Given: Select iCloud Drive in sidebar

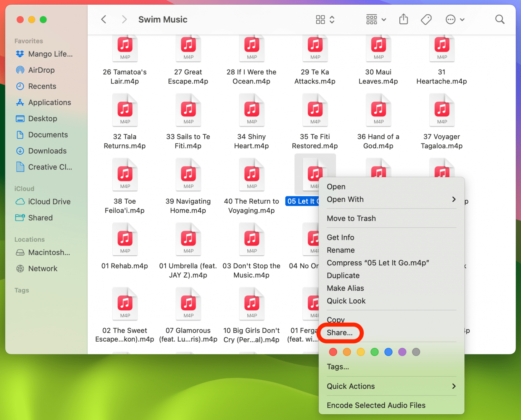Looking at the screenshot, I should coord(49,202).
